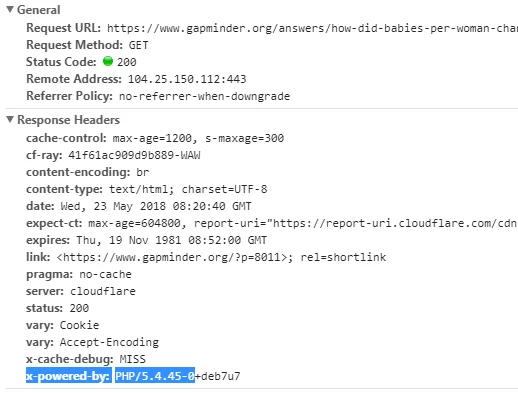
Task: Click the cache-control header value
Action: (198, 138)
